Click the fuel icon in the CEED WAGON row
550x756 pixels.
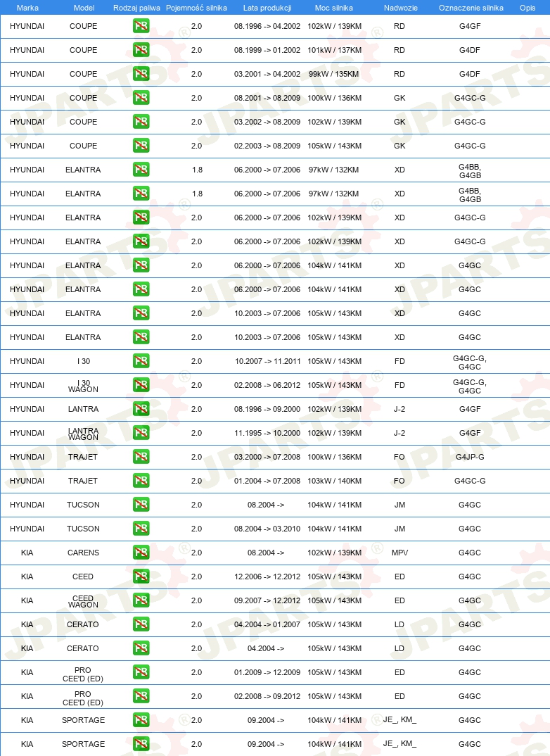(141, 600)
